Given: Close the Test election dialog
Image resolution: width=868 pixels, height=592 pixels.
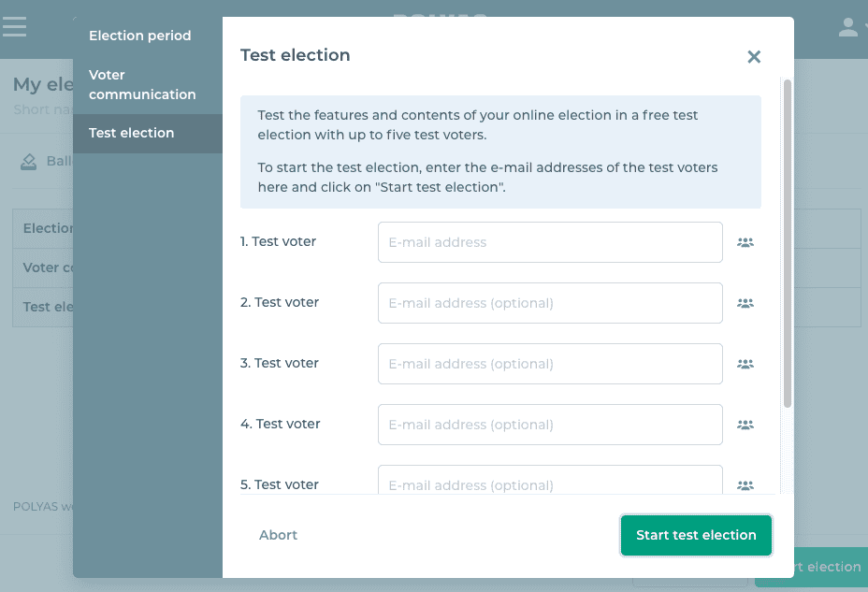Looking at the screenshot, I should (754, 56).
